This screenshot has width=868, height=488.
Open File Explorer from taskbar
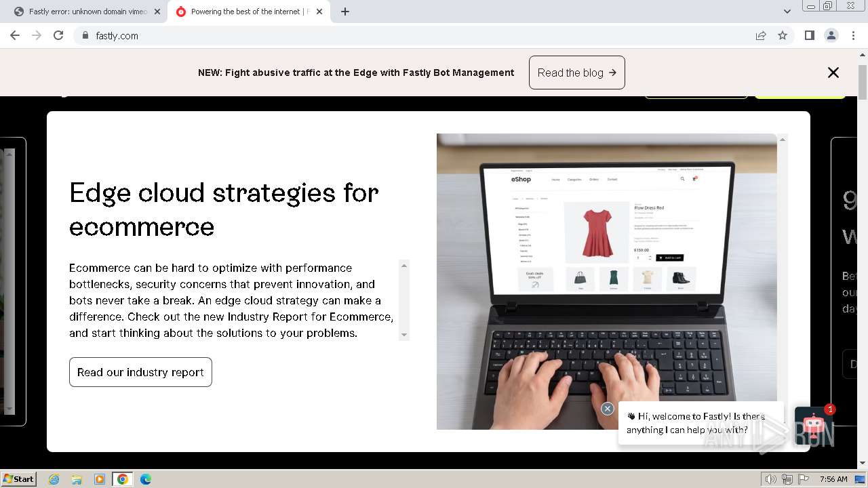click(77, 479)
